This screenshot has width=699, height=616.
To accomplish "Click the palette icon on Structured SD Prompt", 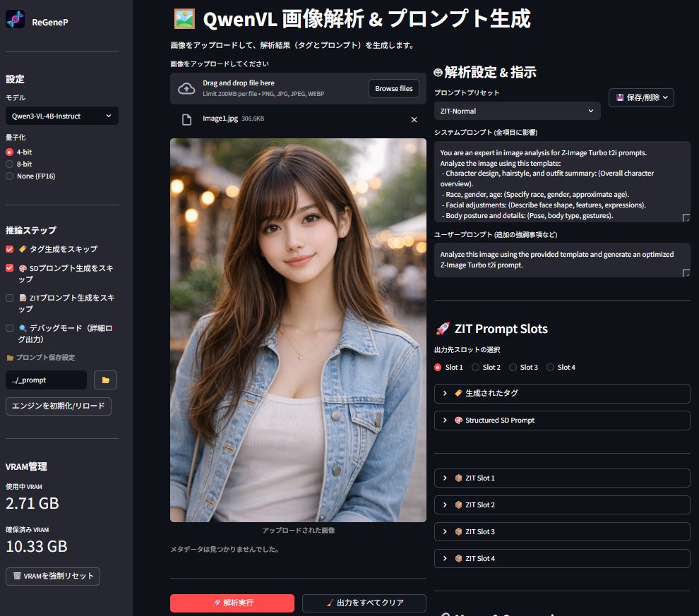I will pos(460,420).
